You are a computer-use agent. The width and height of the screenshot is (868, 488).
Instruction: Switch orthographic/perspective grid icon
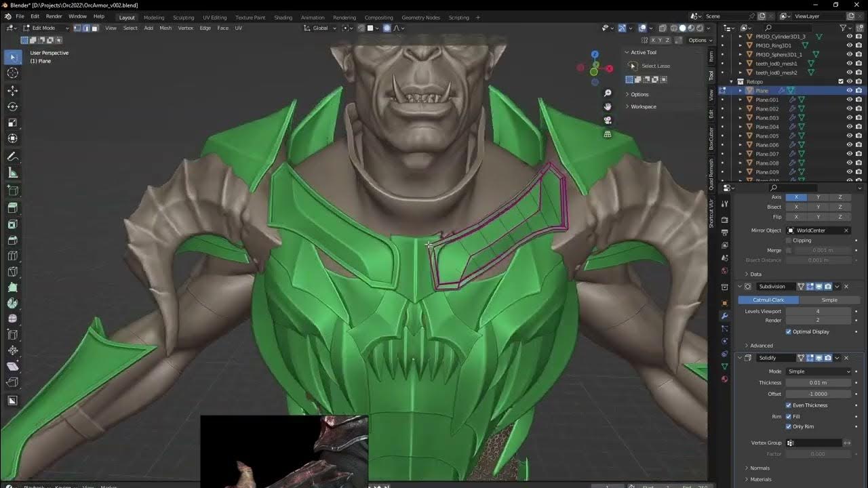pyautogui.click(x=608, y=134)
